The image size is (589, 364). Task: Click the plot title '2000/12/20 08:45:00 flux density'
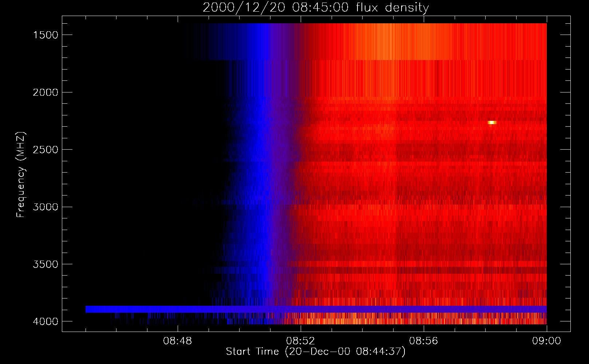[316, 8]
